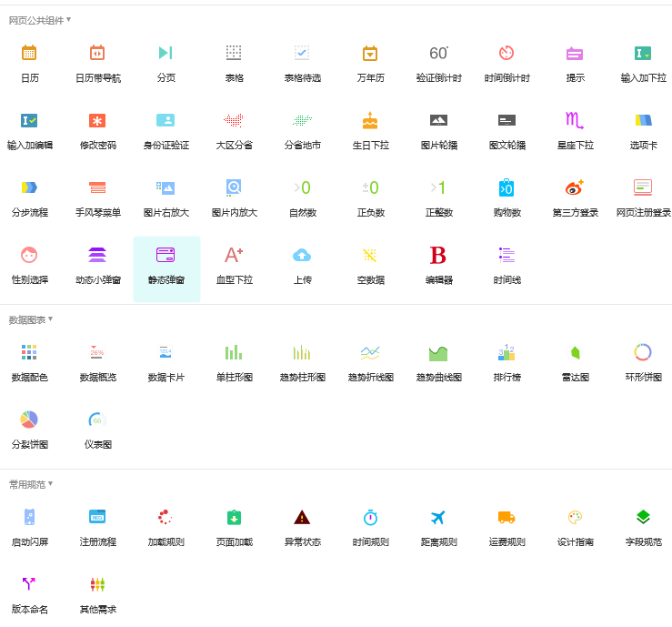
Task: Select the 雷达图 radar chart
Action: (575, 352)
